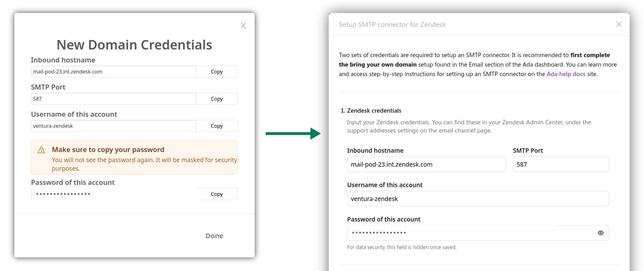Click the green arrow between dialogs
Viewport: 644px width, 271px height.
click(x=293, y=134)
